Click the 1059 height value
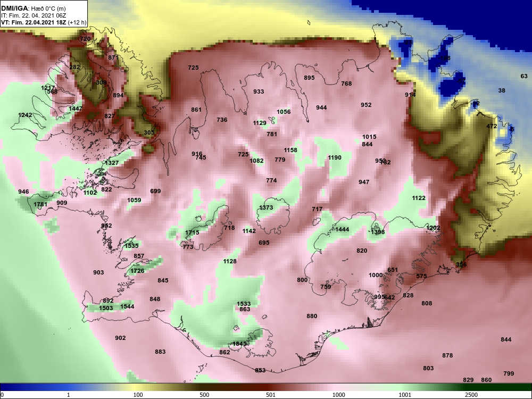 click(134, 200)
